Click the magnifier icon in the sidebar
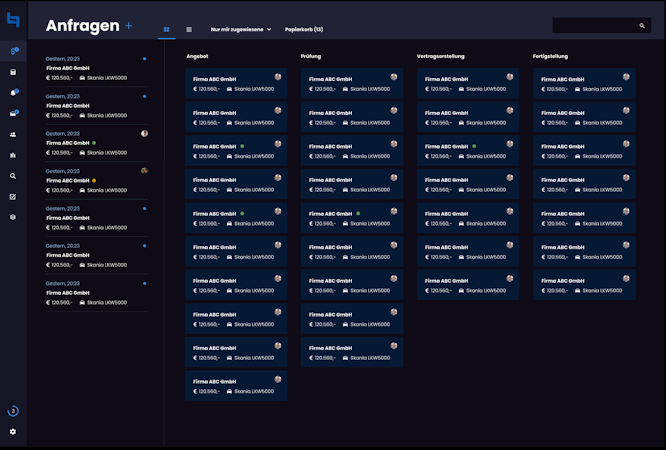 pos(13,176)
